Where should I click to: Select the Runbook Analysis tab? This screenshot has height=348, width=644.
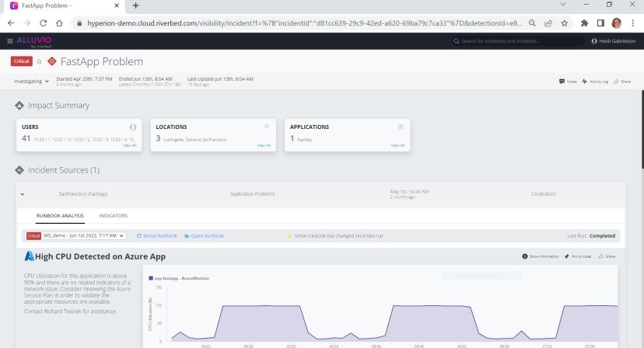click(61, 215)
